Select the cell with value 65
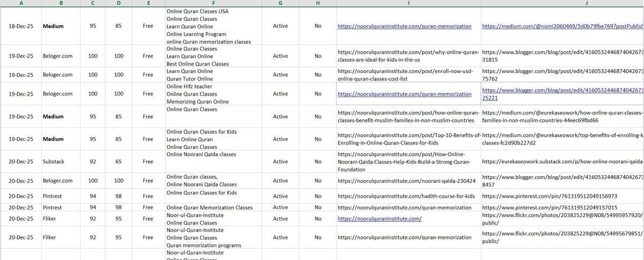The height and width of the screenshot is (260, 644). pyautogui.click(x=119, y=162)
